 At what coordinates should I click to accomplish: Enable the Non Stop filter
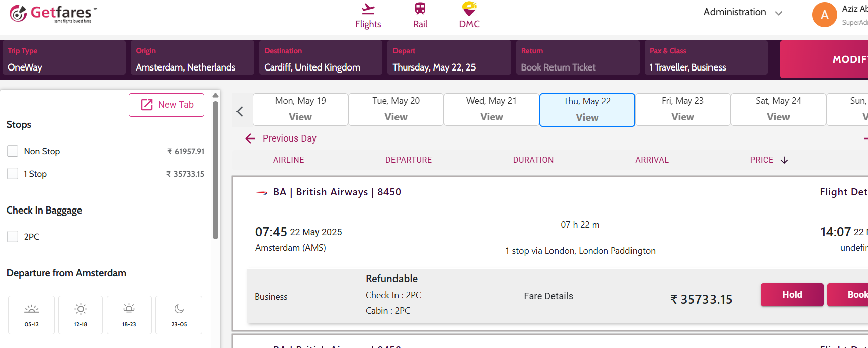pos(13,151)
